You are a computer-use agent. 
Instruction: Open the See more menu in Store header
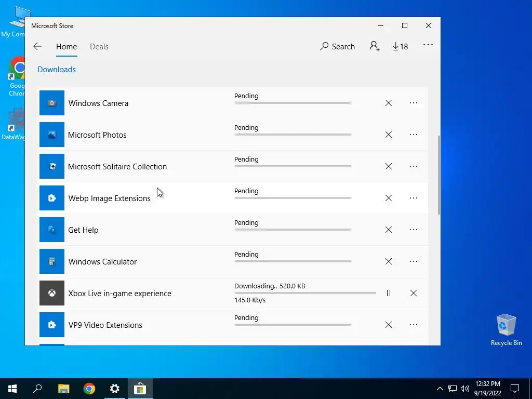pyautogui.click(x=428, y=45)
